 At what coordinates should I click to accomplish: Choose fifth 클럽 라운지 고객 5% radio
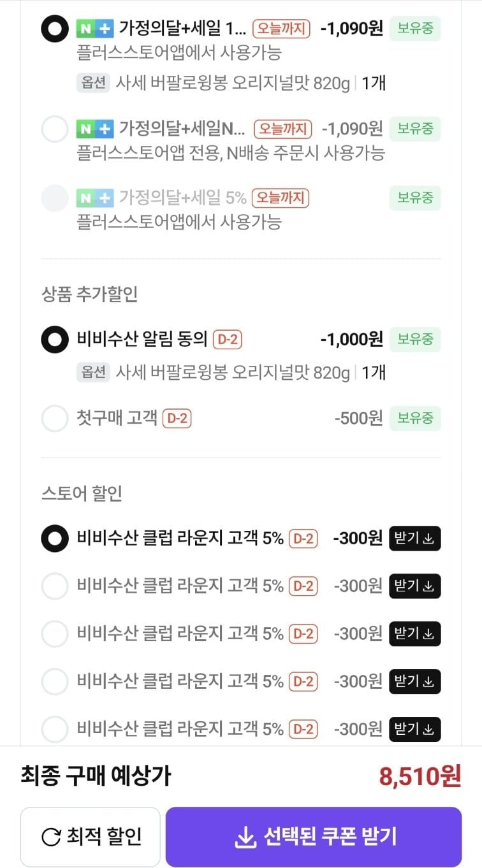pos(54,729)
